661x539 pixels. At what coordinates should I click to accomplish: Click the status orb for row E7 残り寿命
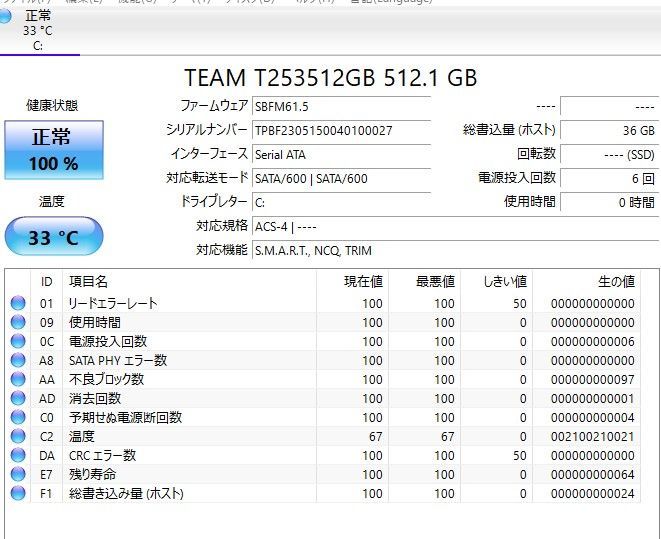pos(18,474)
